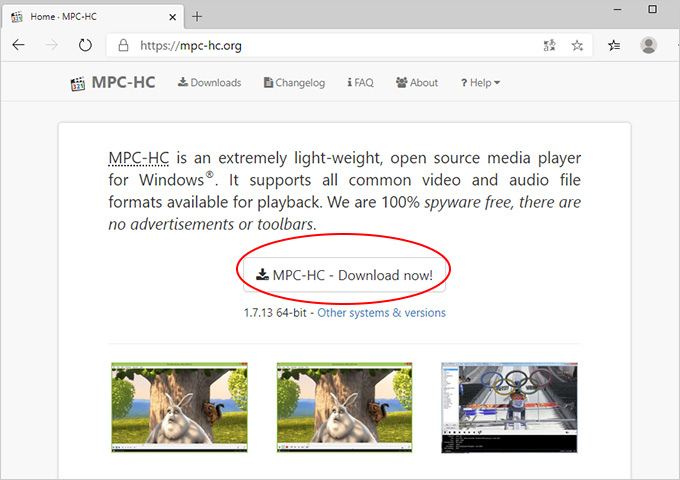Follow the Other systems & versions link
Screen dimensions: 680x480
(x=381, y=313)
